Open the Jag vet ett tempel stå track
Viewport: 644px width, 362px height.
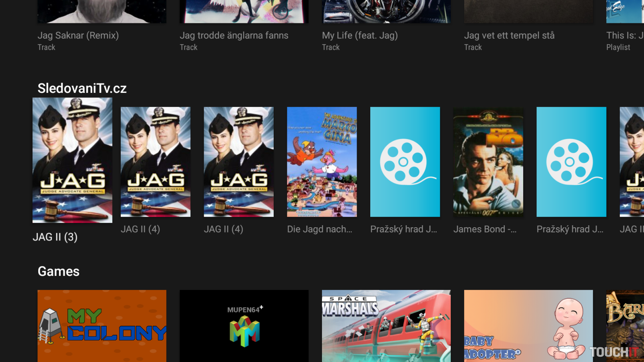click(528, 12)
